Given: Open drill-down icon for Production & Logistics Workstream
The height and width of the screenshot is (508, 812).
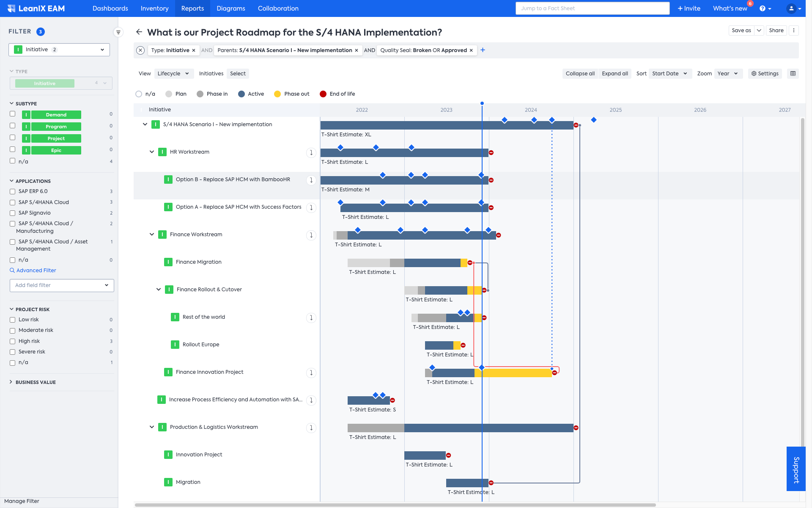Looking at the screenshot, I should pyautogui.click(x=311, y=428).
